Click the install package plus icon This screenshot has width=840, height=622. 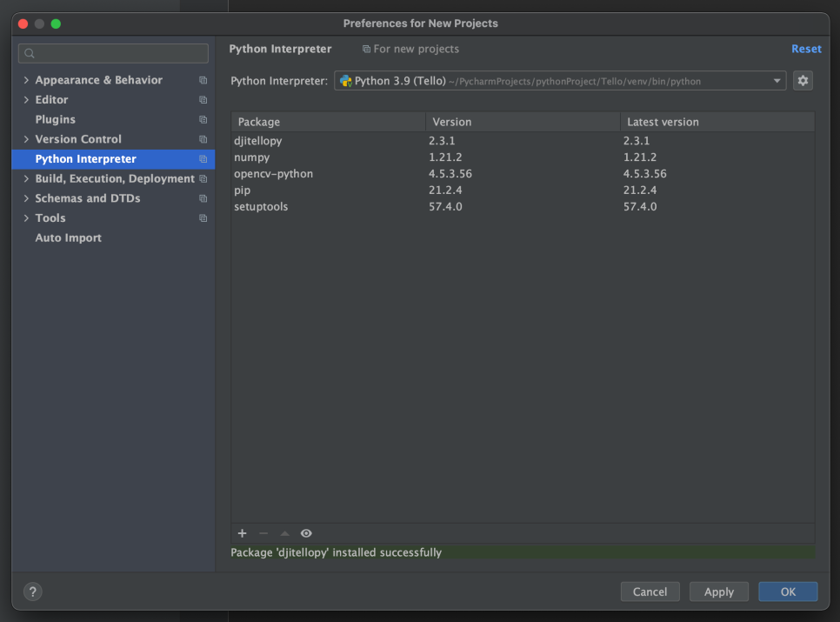[242, 533]
